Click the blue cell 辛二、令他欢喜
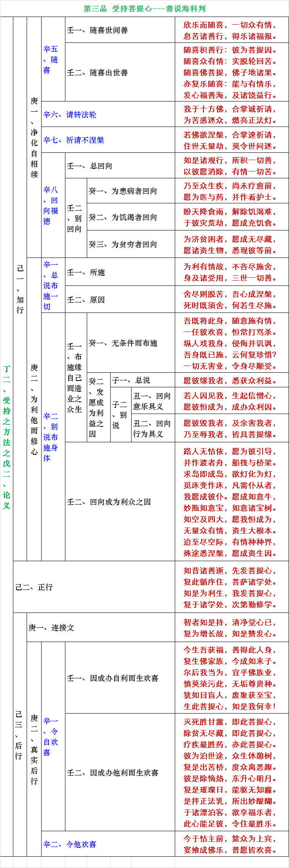The width and height of the screenshot is (289, 868). click(108, 844)
